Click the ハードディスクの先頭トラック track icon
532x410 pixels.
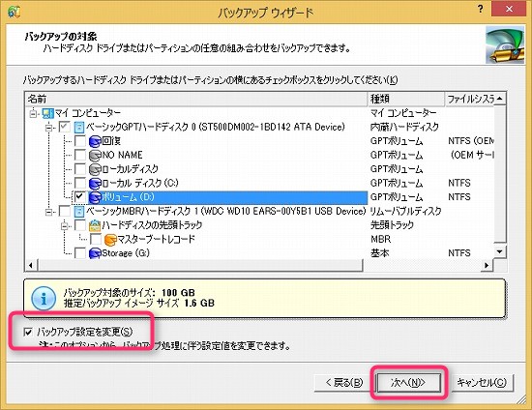[x=95, y=225]
